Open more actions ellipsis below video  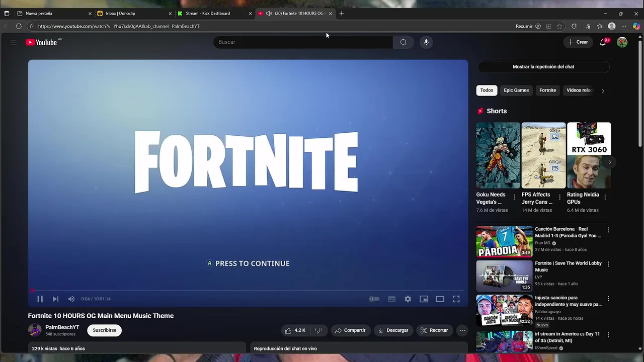(462, 330)
